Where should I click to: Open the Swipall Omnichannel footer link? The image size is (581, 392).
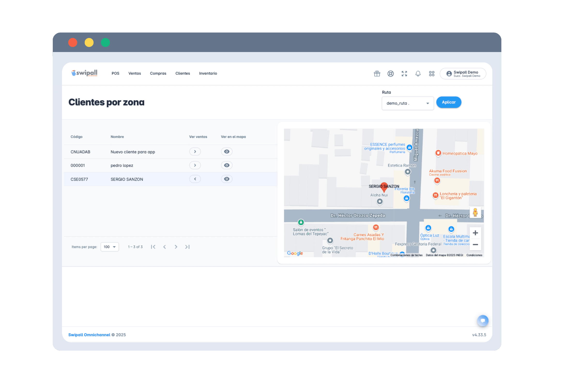[x=89, y=335]
